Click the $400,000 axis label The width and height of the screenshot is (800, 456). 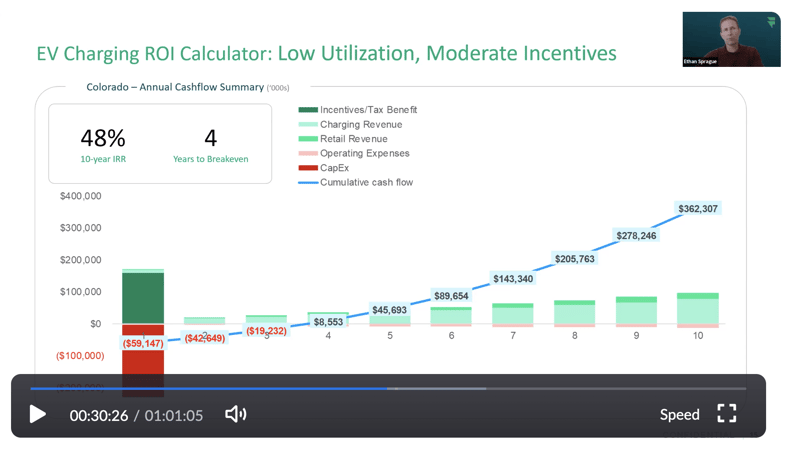pos(81,196)
